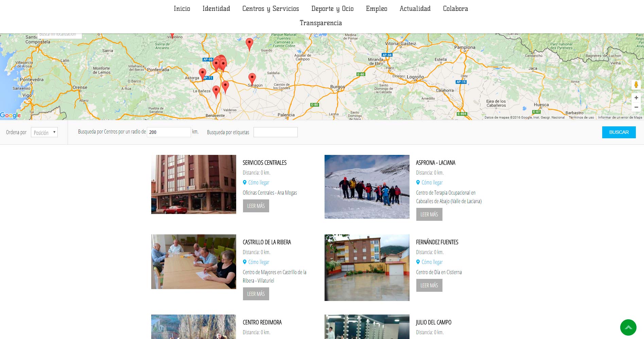644x339 pixels.
Task: Open the Transparencia menu item
Action: click(321, 23)
